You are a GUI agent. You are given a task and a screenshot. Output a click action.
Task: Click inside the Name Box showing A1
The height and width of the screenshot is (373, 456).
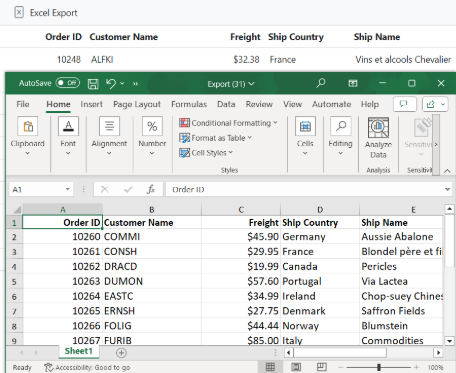point(36,190)
